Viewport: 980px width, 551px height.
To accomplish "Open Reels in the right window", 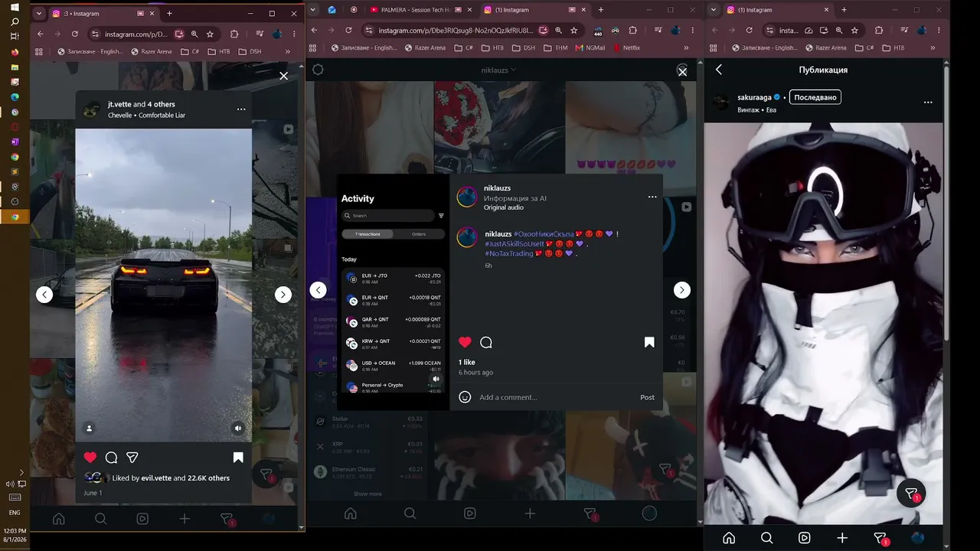I will 805,538.
